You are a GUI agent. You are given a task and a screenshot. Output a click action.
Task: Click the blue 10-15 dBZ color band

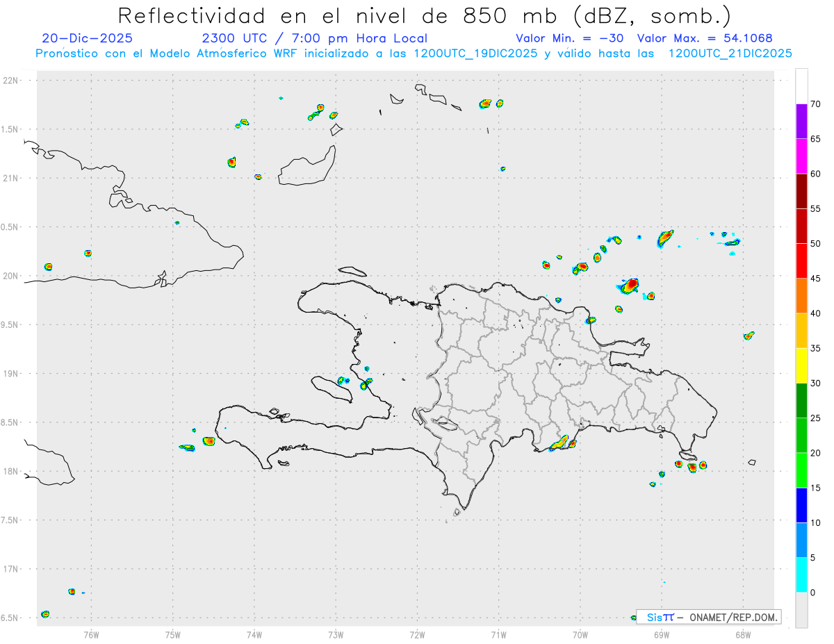click(x=801, y=505)
